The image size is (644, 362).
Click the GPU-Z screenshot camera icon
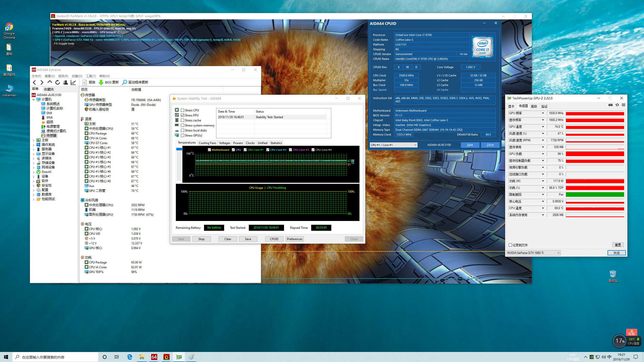tap(610, 105)
